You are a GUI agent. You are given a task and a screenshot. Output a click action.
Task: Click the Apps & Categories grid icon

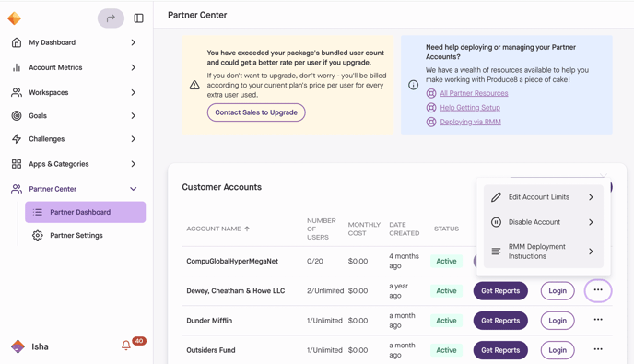pos(17,164)
